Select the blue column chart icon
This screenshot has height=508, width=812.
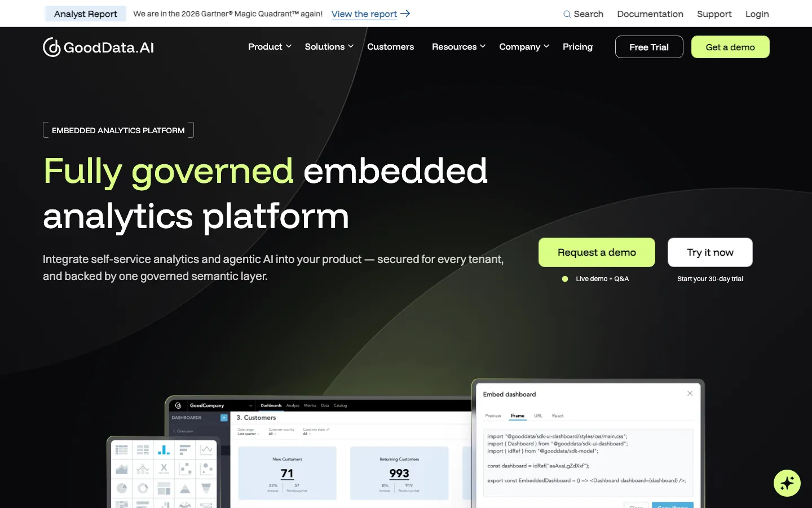pos(164,450)
